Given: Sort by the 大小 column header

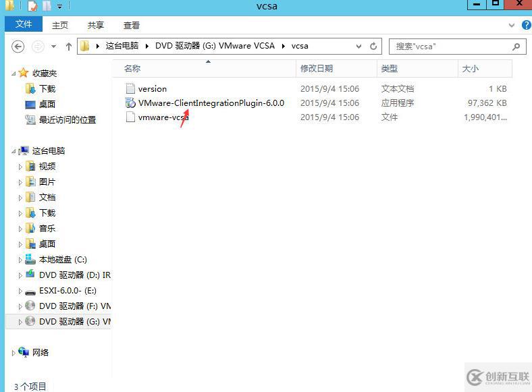Looking at the screenshot, I should (x=485, y=69).
